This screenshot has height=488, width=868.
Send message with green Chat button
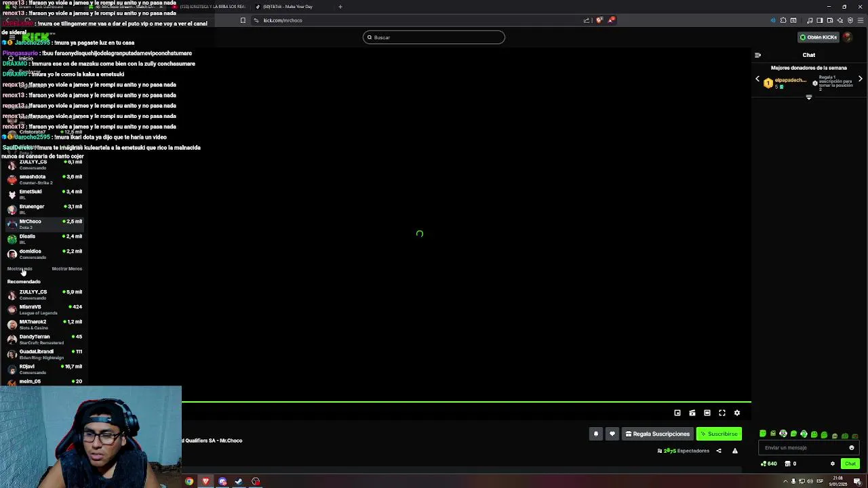(850, 464)
